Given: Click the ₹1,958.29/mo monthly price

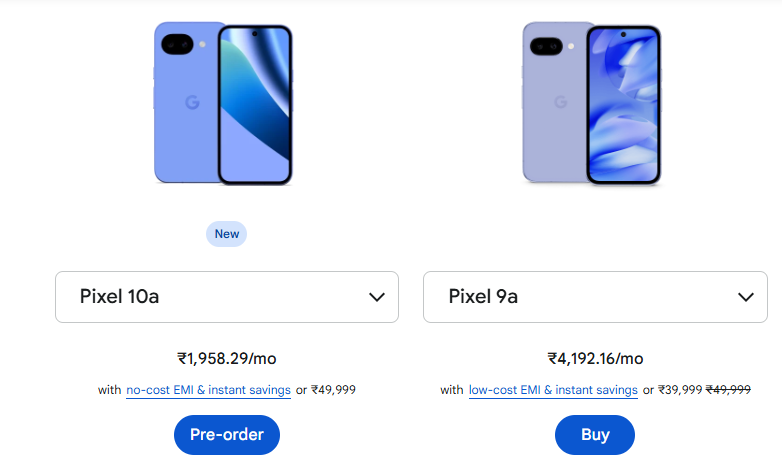Looking at the screenshot, I should [227, 358].
